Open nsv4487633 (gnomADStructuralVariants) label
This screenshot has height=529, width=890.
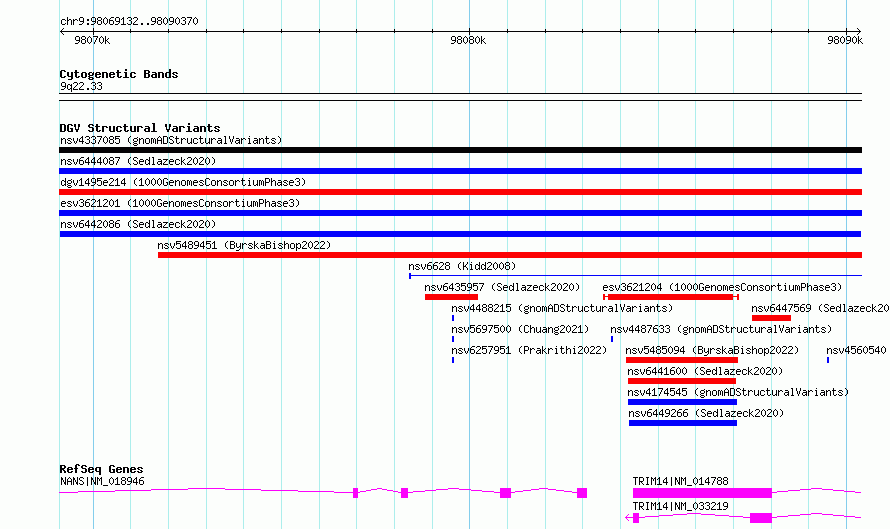(721, 329)
